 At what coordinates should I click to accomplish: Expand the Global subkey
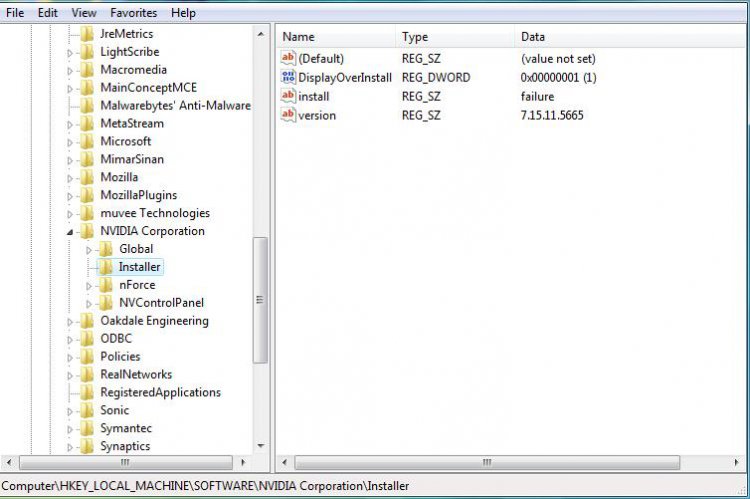[x=88, y=250]
